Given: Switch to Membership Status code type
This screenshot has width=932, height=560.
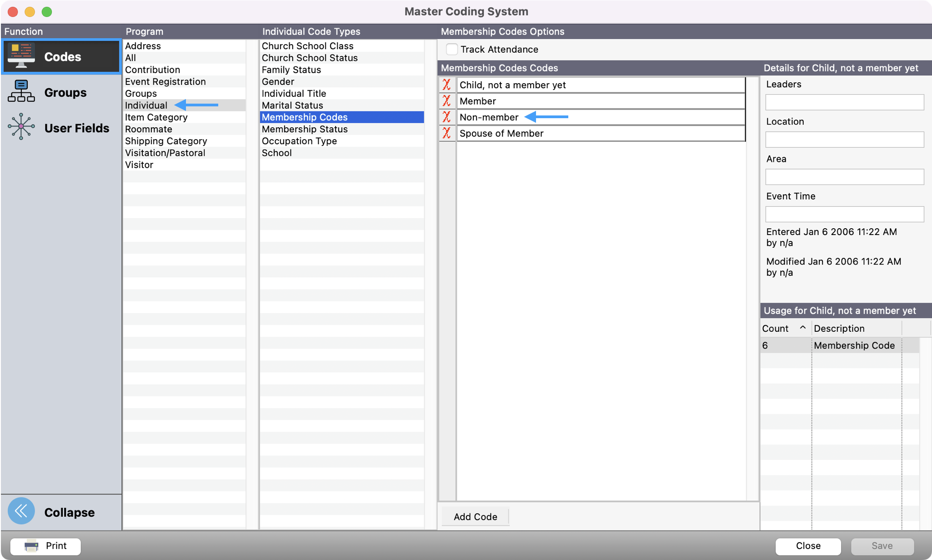Looking at the screenshot, I should tap(305, 129).
